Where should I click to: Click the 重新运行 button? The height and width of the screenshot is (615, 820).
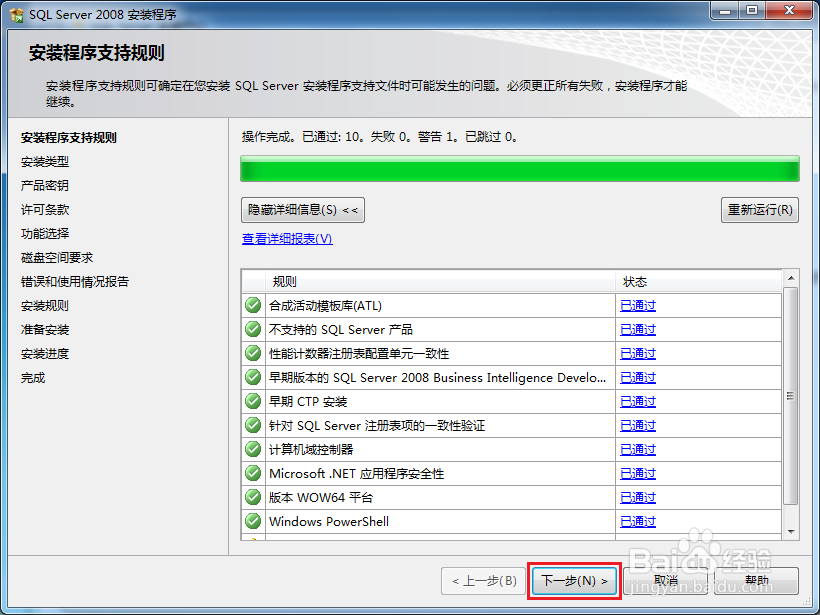757,210
